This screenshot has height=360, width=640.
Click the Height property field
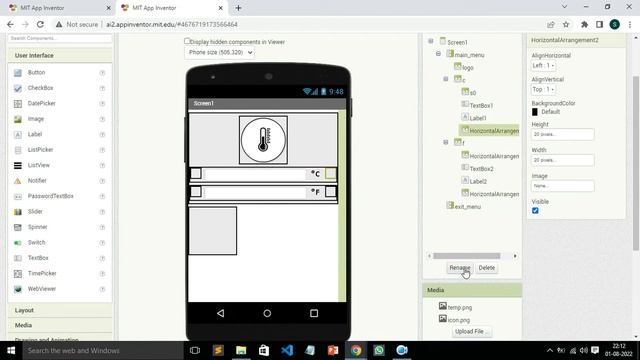pyautogui.click(x=562, y=134)
